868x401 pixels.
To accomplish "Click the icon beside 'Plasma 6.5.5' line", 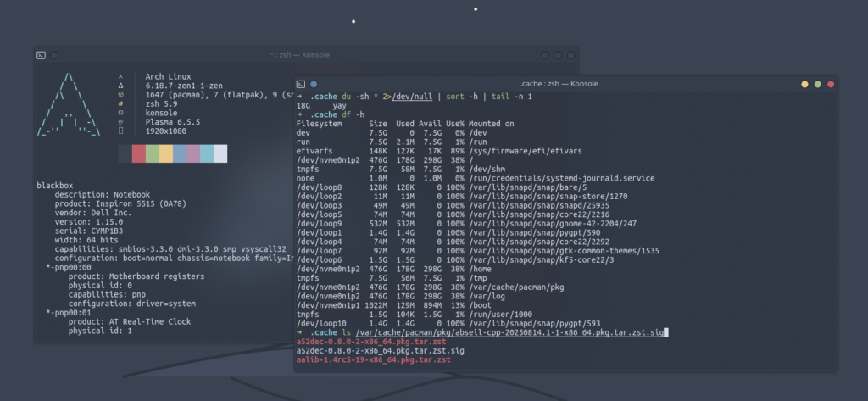I will pyautogui.click(x=120, y=121).
